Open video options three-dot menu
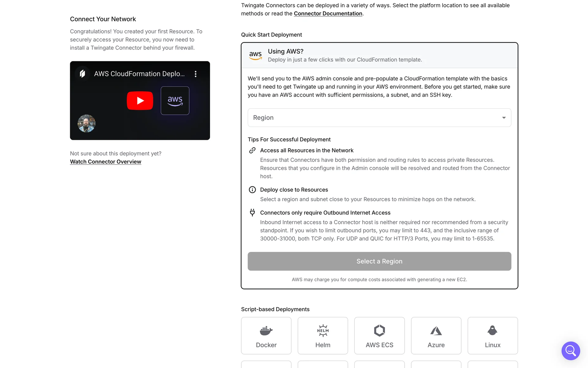The width and height of the screenshot is (588, 368). 195,74
